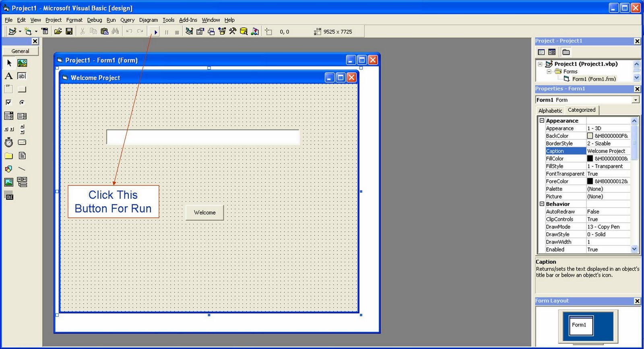Collapse the Behavior property category

(x=542, y=204)
